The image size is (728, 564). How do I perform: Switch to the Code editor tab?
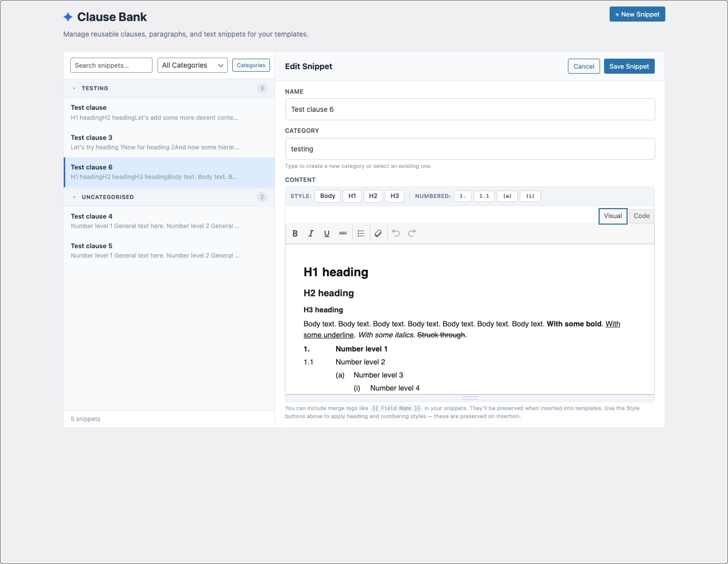pyautogui.click(x=641, y=216)
